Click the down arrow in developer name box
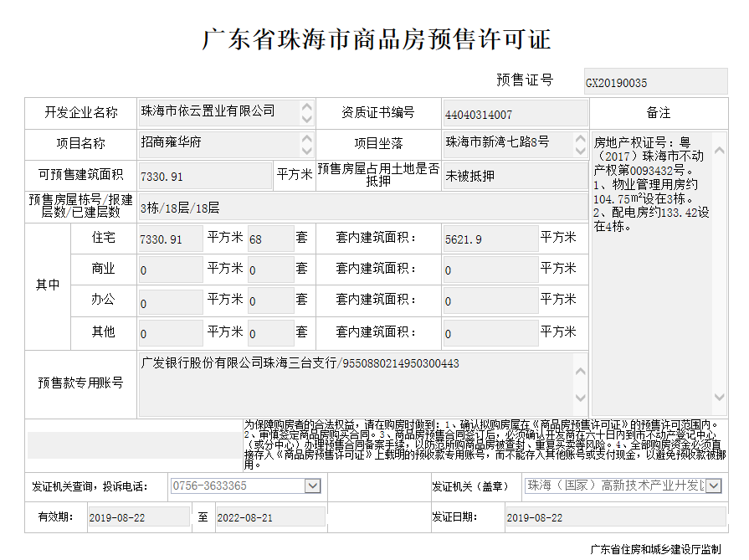Viewport: 749px width, 560px height. click(306, 120)
